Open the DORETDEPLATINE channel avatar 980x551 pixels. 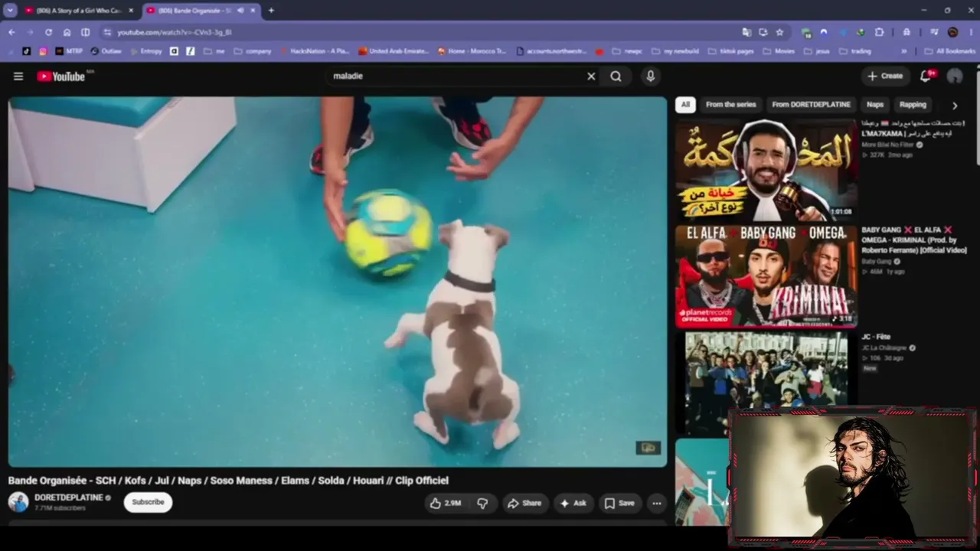(18, 502)
